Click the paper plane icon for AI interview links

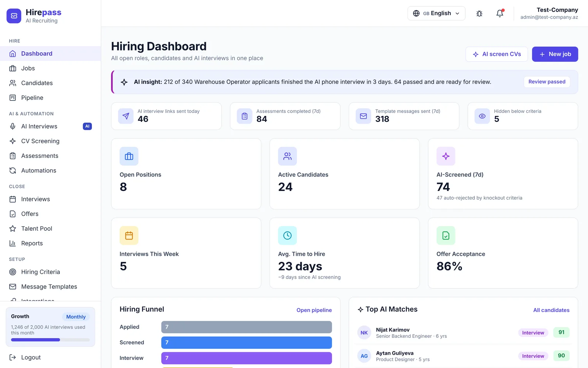pos(126,116)
